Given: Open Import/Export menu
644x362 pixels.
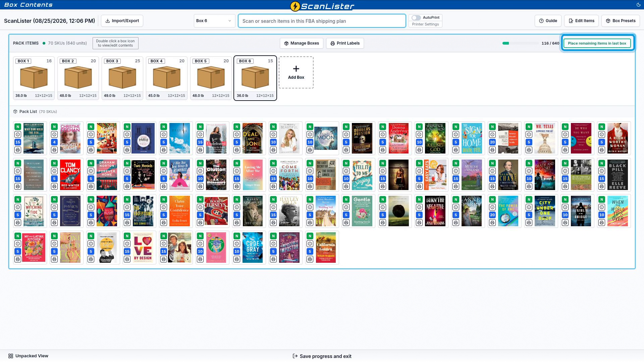Looking at the screenshot, I should point(122,21).
